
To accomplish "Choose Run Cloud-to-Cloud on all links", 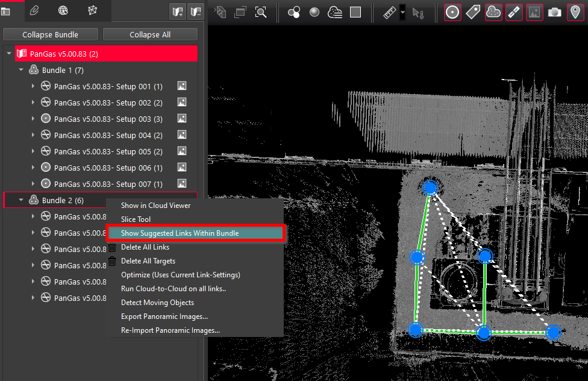I will pyautogui.click(x=173, y=289).
